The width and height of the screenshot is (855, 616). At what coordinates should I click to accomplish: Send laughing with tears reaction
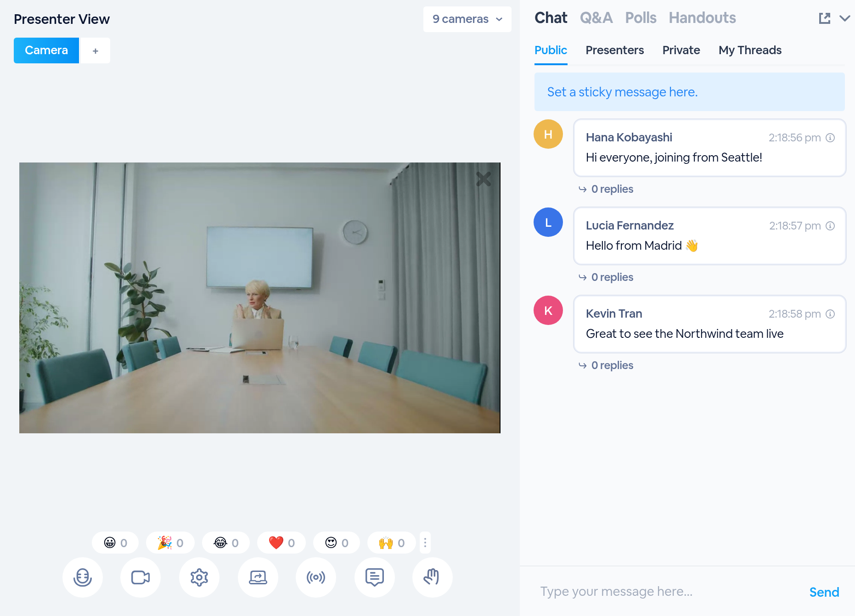(226, 543)
